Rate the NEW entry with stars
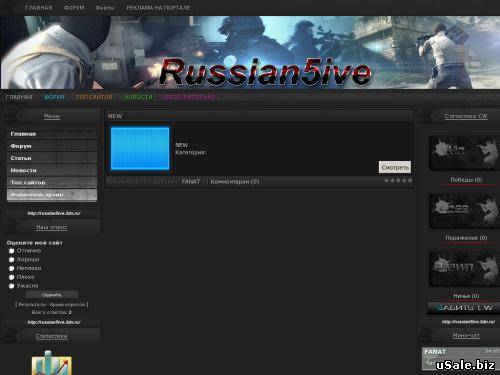The width and height of the screenshot is (500, 375). click(398, 181)
